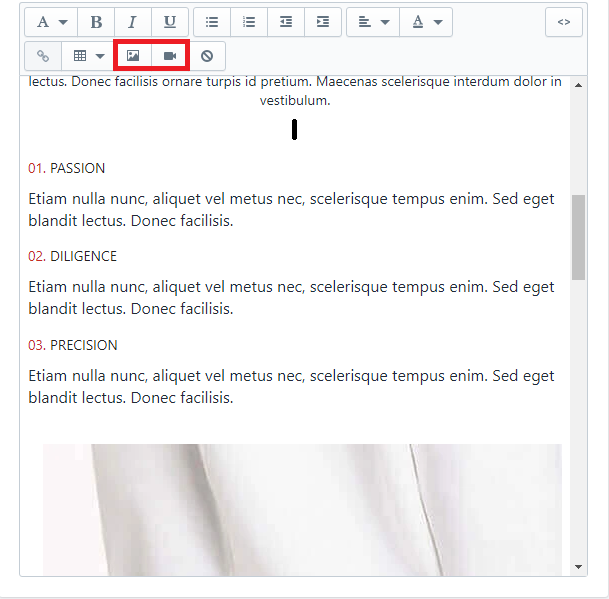Click the word vestibulum. in centered paragraph

click(295, 101)
